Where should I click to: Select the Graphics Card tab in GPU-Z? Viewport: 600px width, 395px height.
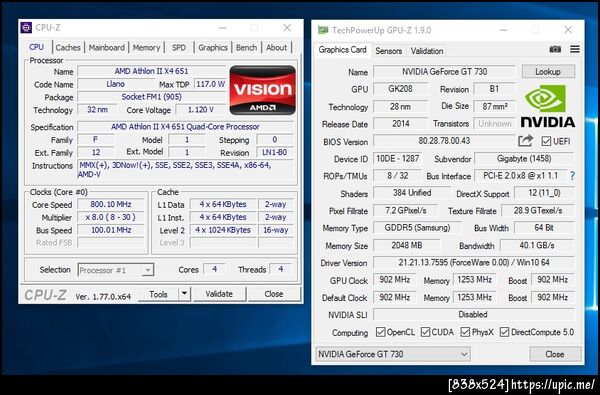[x=342, y=50]
